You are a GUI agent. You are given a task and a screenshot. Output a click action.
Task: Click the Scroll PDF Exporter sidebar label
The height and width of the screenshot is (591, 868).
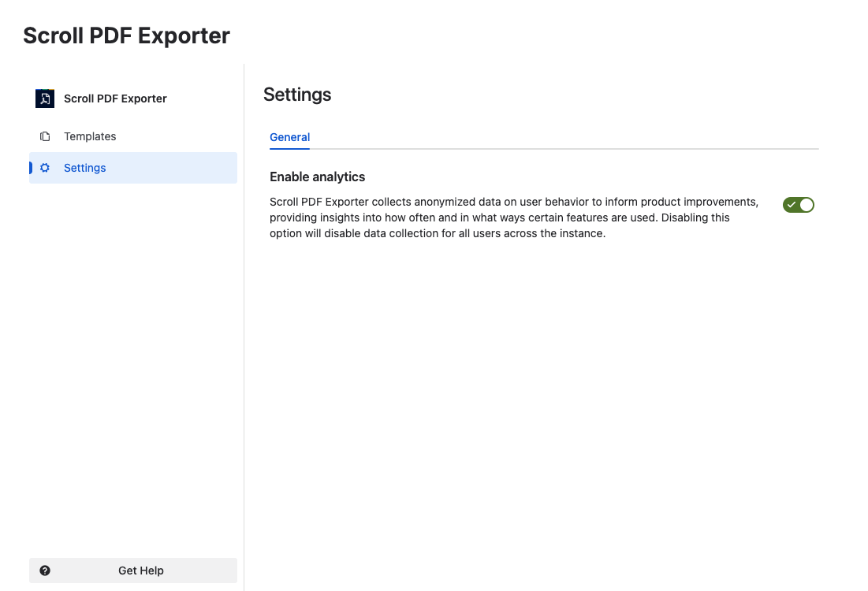tap(115, 98)
